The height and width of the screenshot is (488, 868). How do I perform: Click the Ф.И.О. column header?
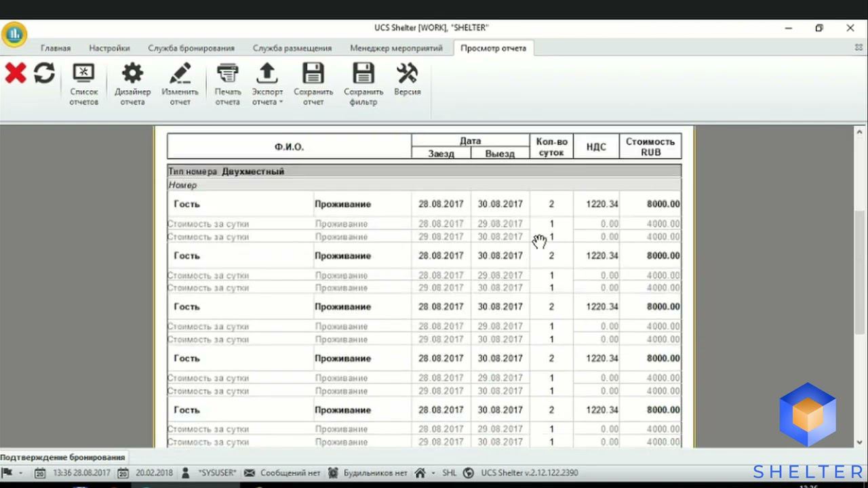pyautogui.click(x=289, y=146)
